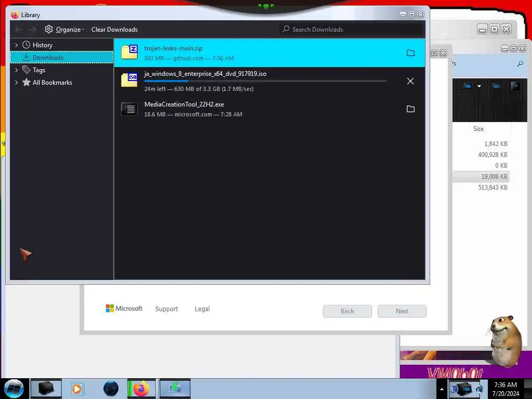Select All Bookmarks in the sidebar
This screenshot has height=399, width=532.
coord(52,83)
